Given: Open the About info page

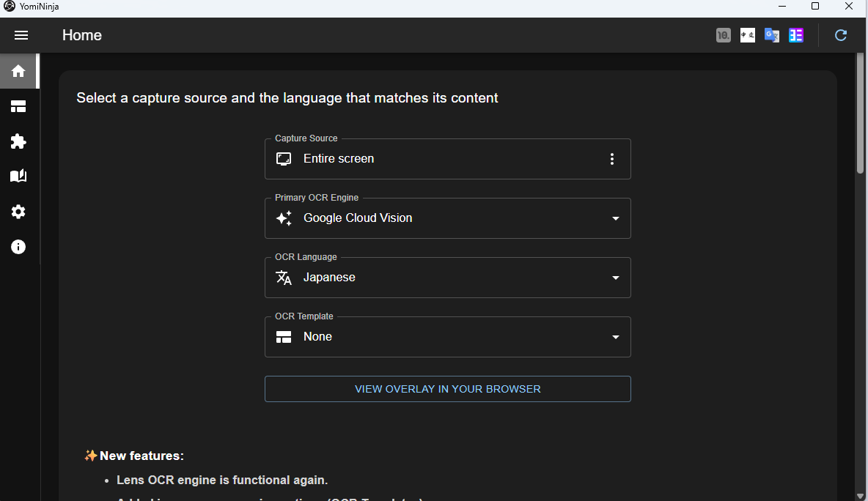Looking at the screenshot, I should click(18, 247).
